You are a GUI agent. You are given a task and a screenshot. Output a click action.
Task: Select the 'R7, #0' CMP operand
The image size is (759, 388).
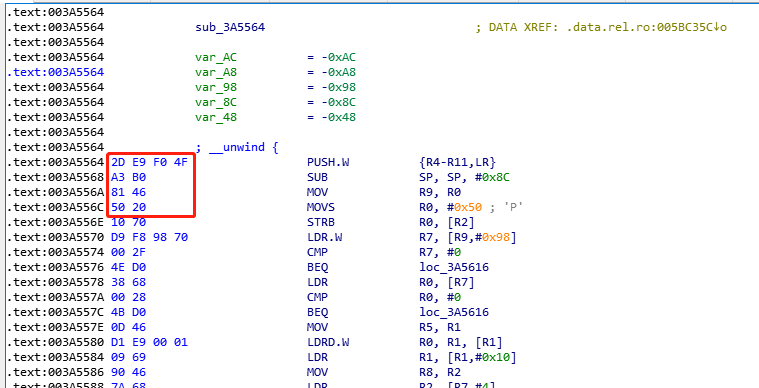coord(440,253)
